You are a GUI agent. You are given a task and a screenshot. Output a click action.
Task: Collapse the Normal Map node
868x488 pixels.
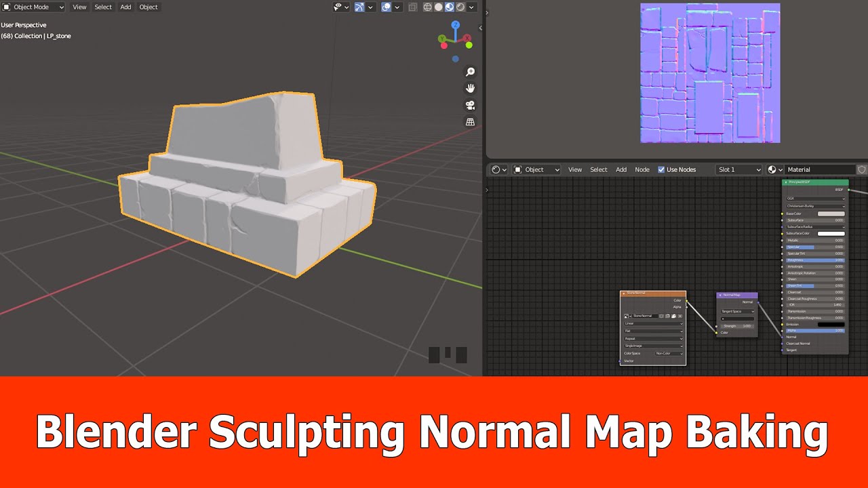pyautogui.click(x=720, y=296)
